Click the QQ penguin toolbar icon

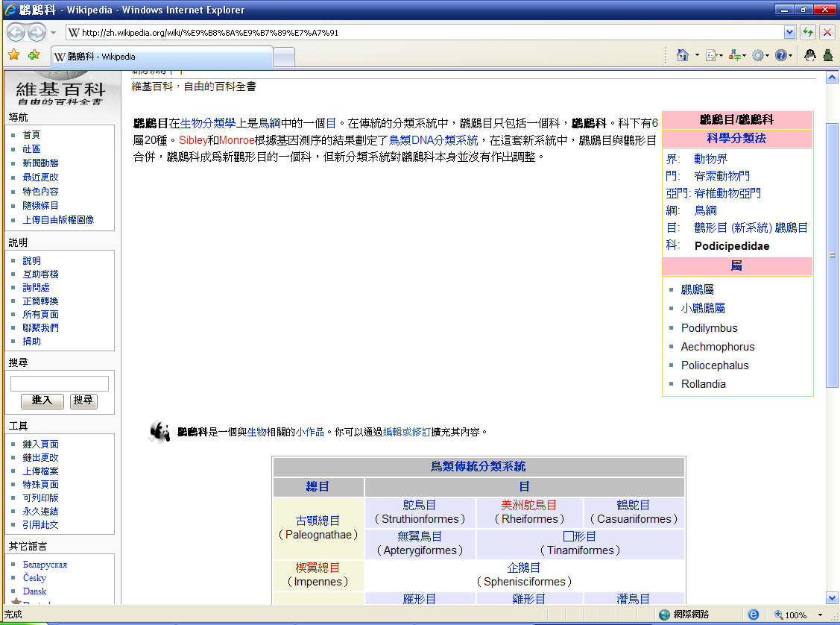tap(810, 55)
